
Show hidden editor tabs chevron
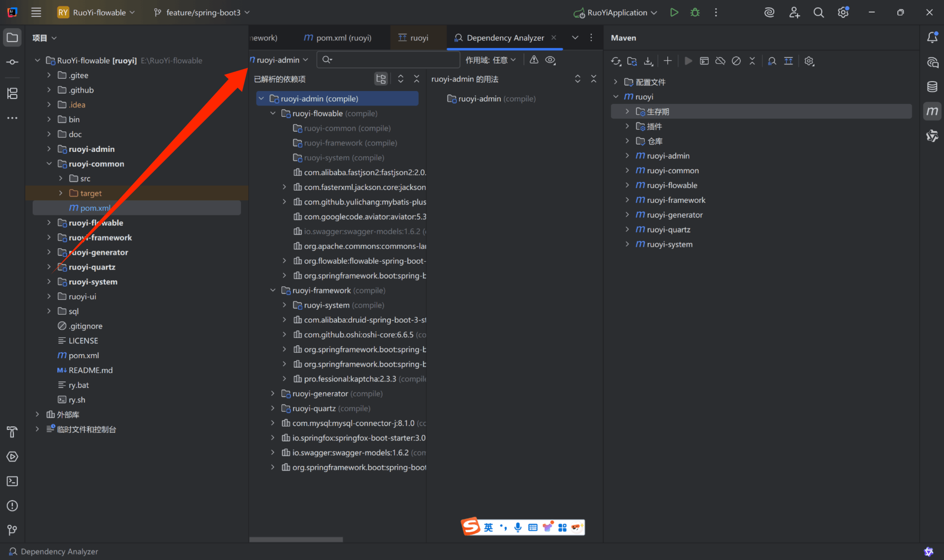click(x=575, y=38)
